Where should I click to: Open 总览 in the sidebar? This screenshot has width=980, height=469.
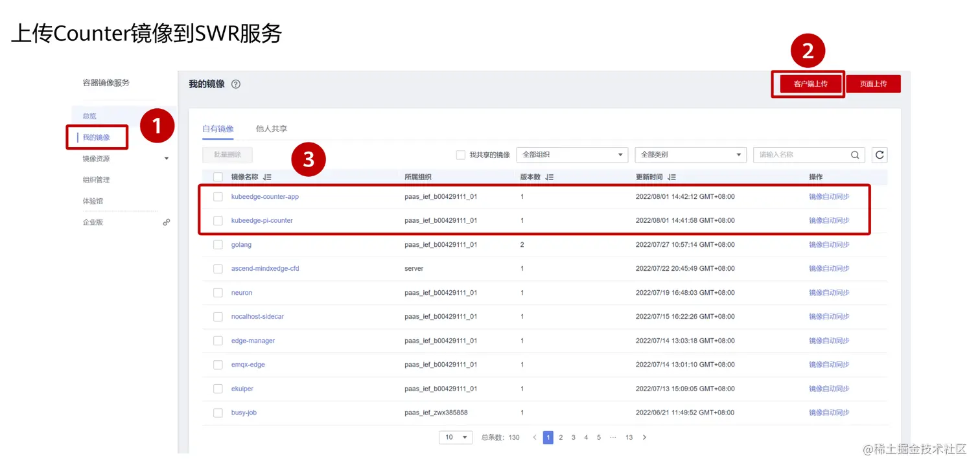pos(89,117)
